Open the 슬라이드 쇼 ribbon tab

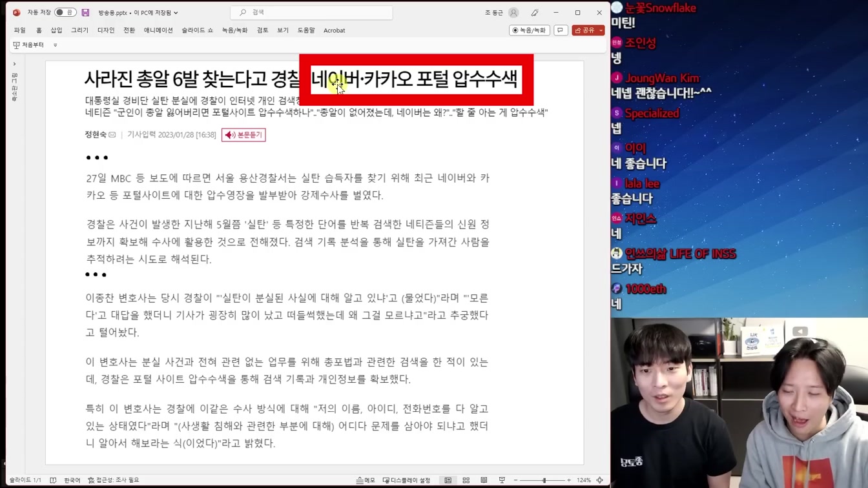(x=197, y=30)
